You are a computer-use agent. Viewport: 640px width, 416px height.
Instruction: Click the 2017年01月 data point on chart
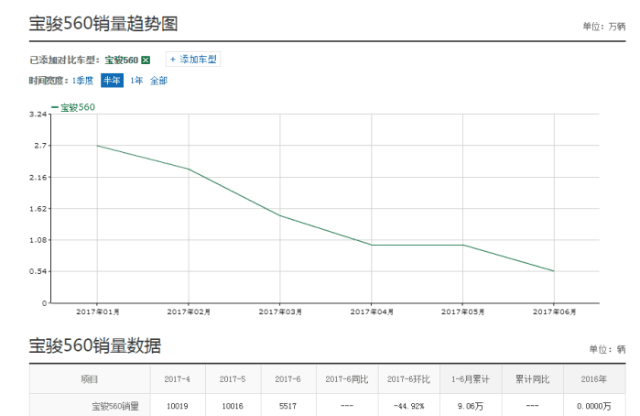(97, 146)
